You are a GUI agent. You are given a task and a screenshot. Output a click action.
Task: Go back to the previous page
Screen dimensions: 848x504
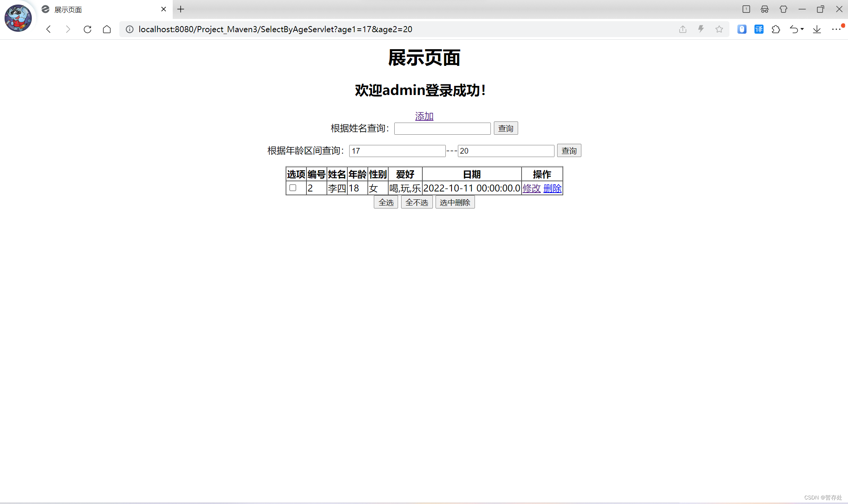48,29
